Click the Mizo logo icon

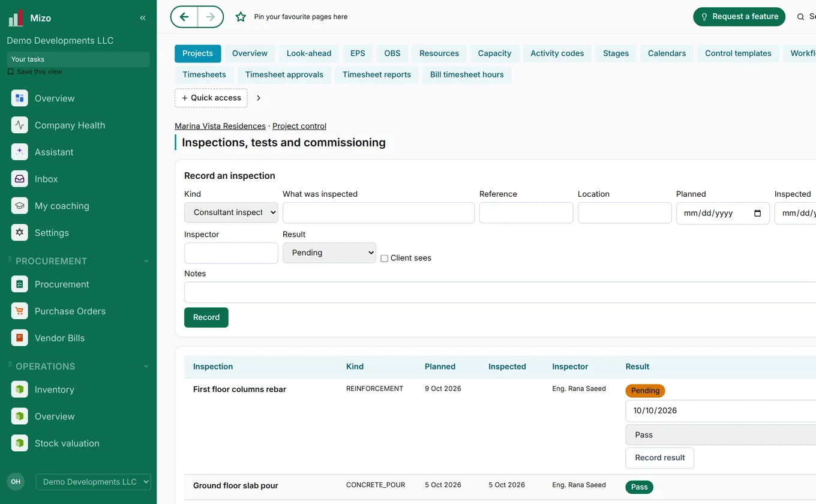point(16,18)
